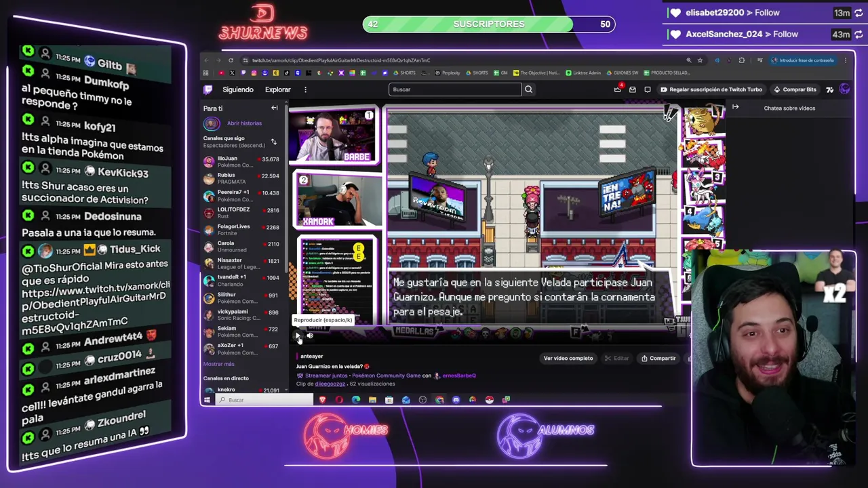Open the IlloJuan channel in sidebar
The image size is (868, 488).
click(x=241, y=161)
